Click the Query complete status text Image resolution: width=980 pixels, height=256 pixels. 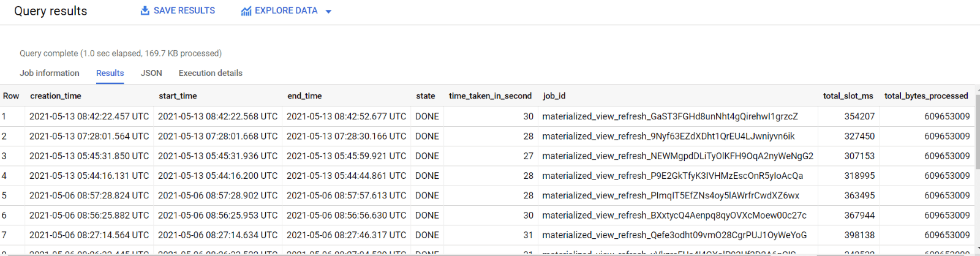point(121,53)
